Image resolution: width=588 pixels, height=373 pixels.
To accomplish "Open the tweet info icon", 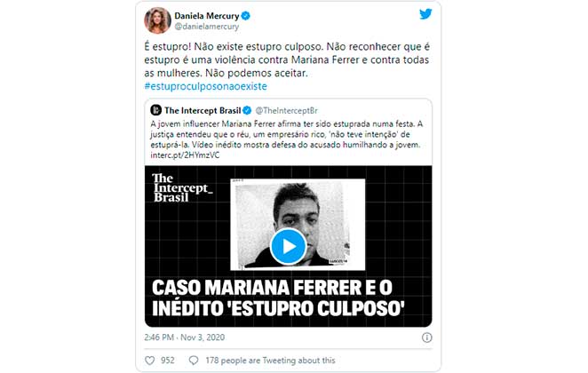I will point(426,337).
